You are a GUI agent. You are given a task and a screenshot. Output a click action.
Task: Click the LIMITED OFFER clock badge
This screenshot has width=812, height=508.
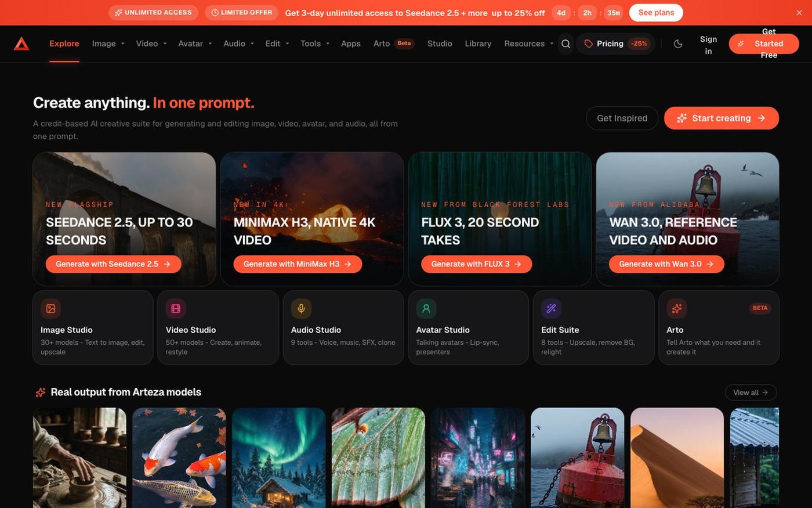pyautogui.click(x=241, y=12)
